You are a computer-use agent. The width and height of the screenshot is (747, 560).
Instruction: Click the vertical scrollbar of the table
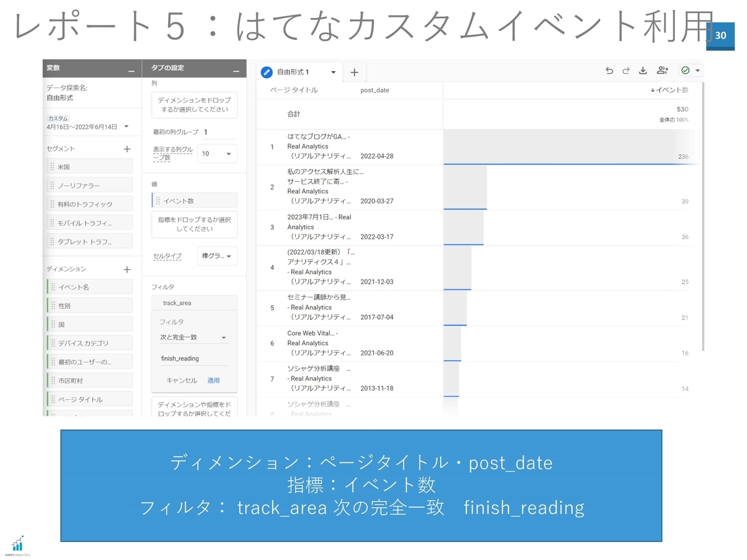(703, 218)
